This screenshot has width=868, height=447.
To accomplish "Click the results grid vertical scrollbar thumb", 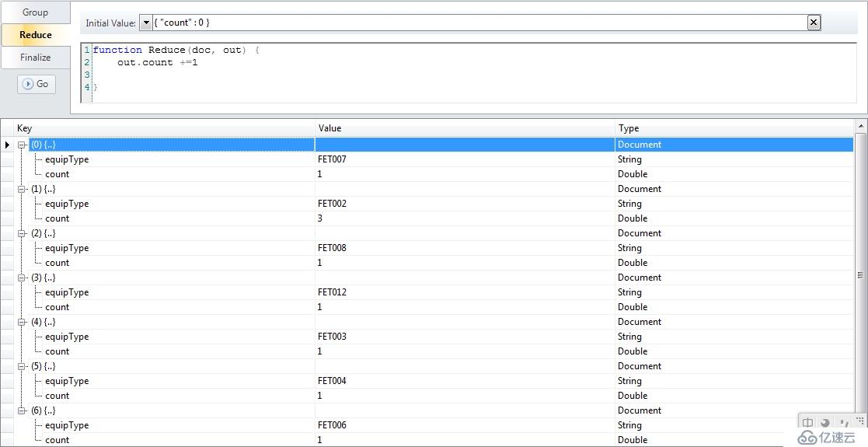I will (860, 274).
